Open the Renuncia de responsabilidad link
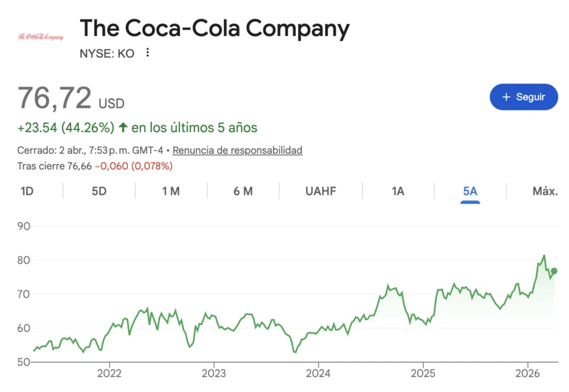This screenshot has width=569, height=392. [237, 150]
